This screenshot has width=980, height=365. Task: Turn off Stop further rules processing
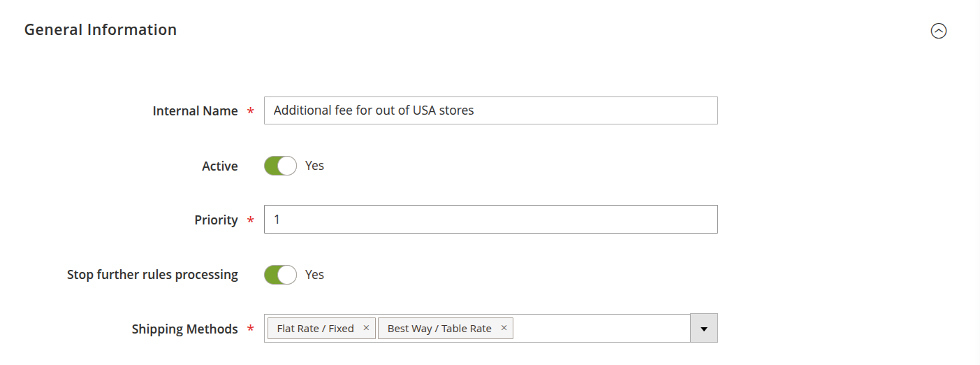(x=280, y=275)
